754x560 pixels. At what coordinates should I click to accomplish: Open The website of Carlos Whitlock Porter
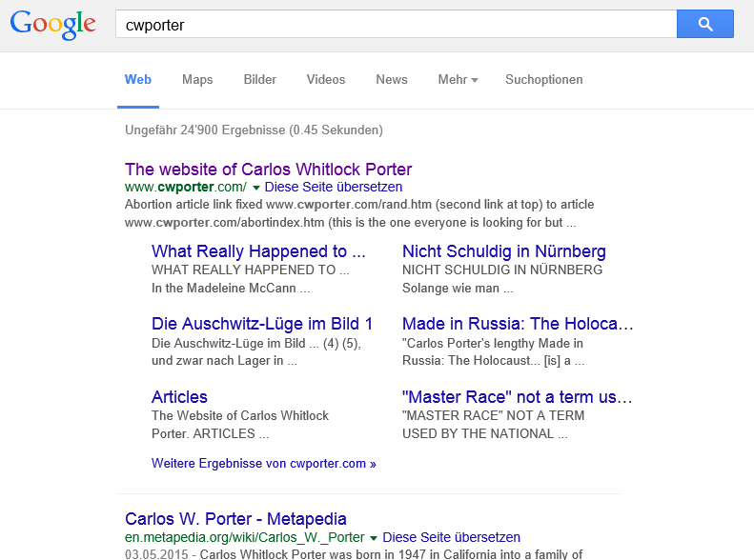(268, 170)
